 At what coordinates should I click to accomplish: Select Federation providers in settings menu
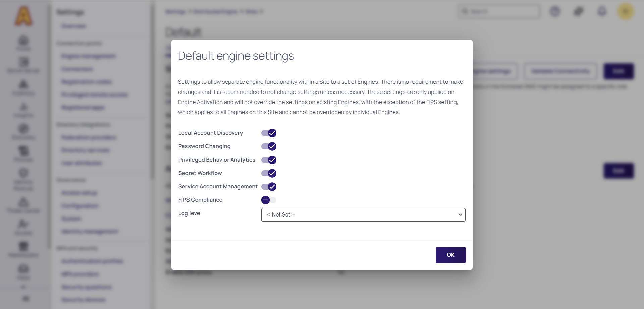(x=89, y=137)
